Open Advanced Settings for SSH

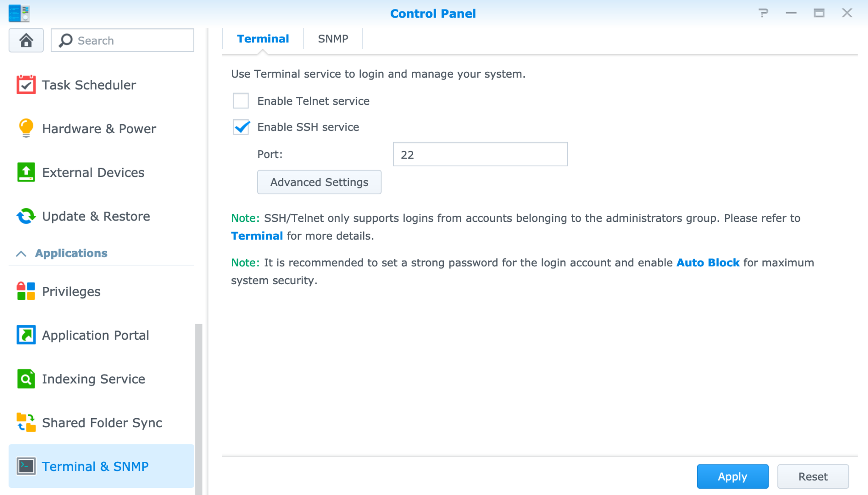click(x=319, y=182)
